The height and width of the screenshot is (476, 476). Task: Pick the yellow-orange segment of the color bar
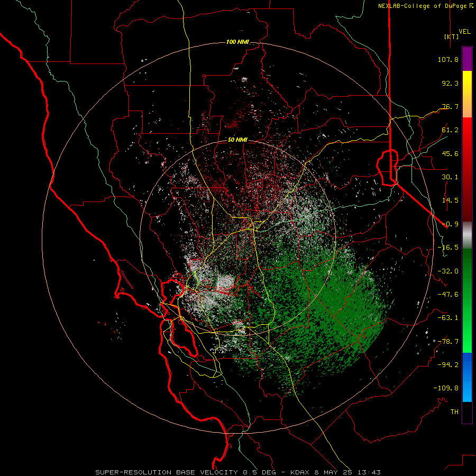467,94
